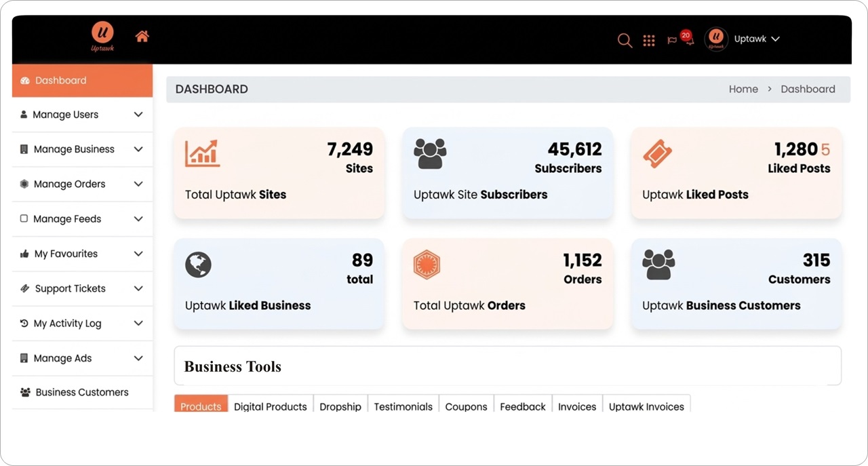Click the Home breadcrumb link
The image size is (868, 466).
tap(743, 89)
